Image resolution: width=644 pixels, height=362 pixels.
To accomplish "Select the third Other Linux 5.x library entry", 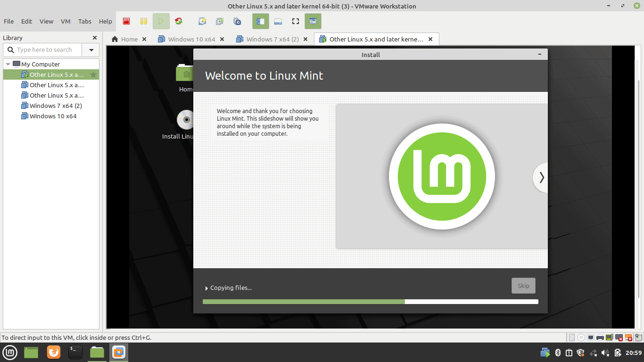I will [x=51, y=95].
